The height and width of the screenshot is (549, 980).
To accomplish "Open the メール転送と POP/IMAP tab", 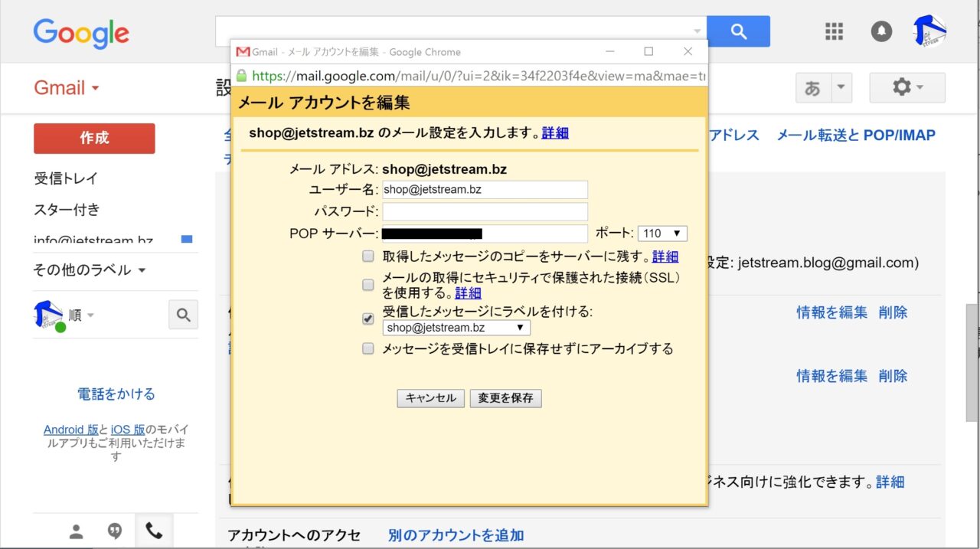I will coord(856,136).
